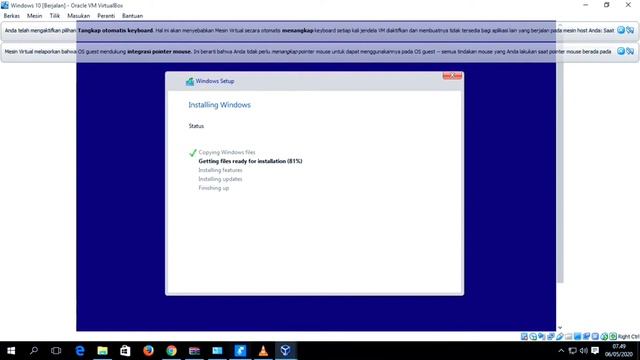Click the Installing features line
The width and height of the screenshot is (640, 360).
click(220, 170)
